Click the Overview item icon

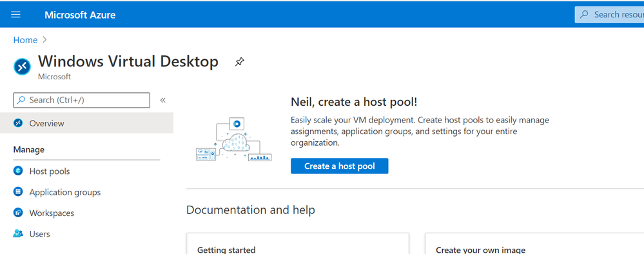(18, 123)
